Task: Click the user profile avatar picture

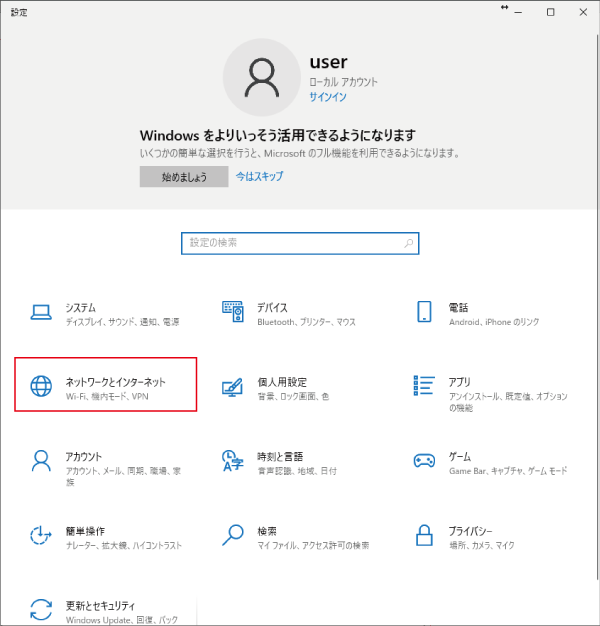Action: tap(261, 77)
